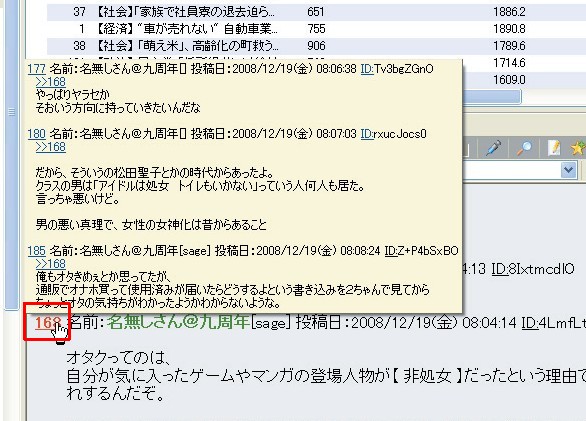The height and width of the screenshot is (421, 586).
Task: Follow the >>168 anchor in post 180
Action: pos(51,147)
